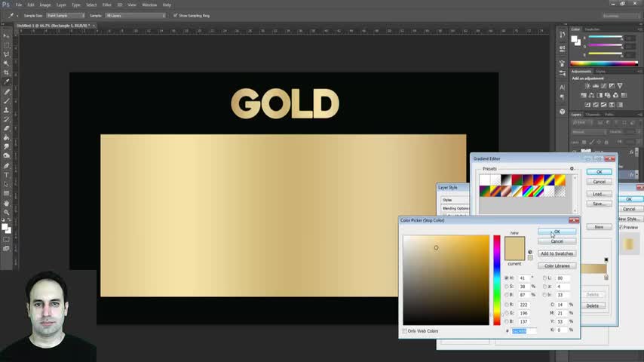Open the Window menu

pos(149,5)
